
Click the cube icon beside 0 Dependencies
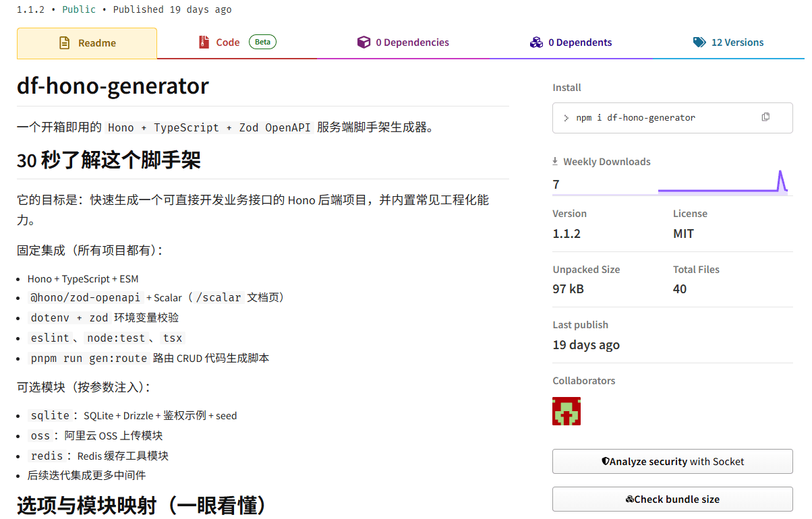364,42
